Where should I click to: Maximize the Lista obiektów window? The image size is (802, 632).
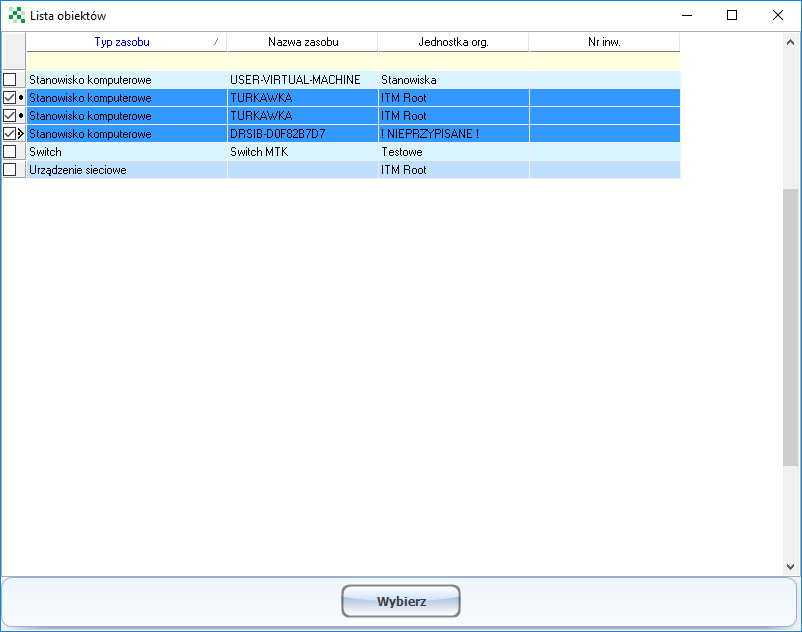pyautogui.click(x=732, y=15)
